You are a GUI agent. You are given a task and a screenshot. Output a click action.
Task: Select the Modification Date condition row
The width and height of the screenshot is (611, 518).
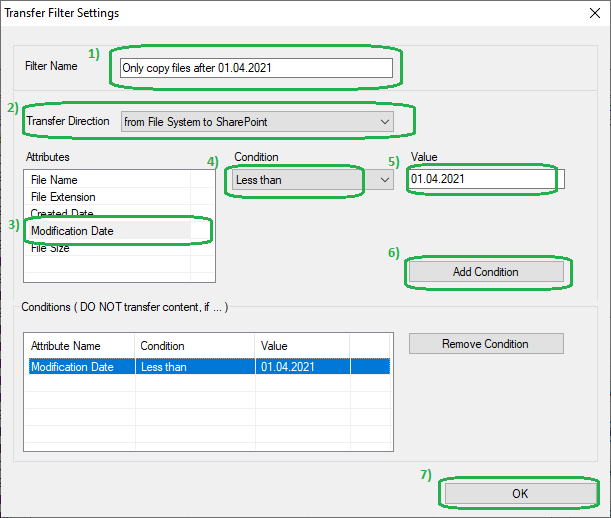click(209, 367)
